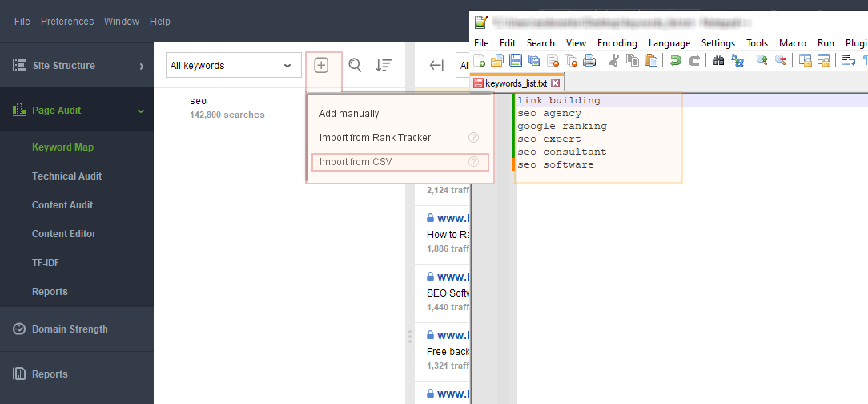The height and width of the screenshot is (404, 868).
Task: Collapse the Page Audit section chevron
Action: pyautogui.click(x=141, y=111)
